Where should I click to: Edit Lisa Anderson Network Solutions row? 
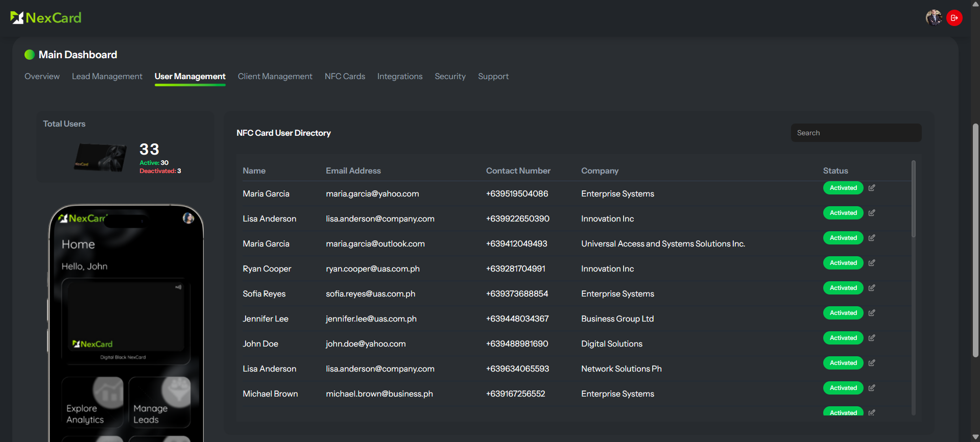click(x=872, y=363)
